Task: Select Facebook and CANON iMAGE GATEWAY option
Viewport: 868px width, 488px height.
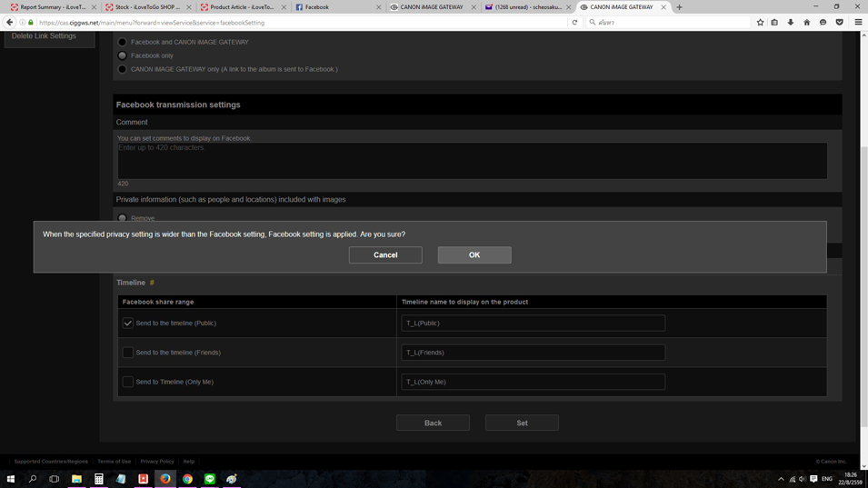Action: pos(123,42)
